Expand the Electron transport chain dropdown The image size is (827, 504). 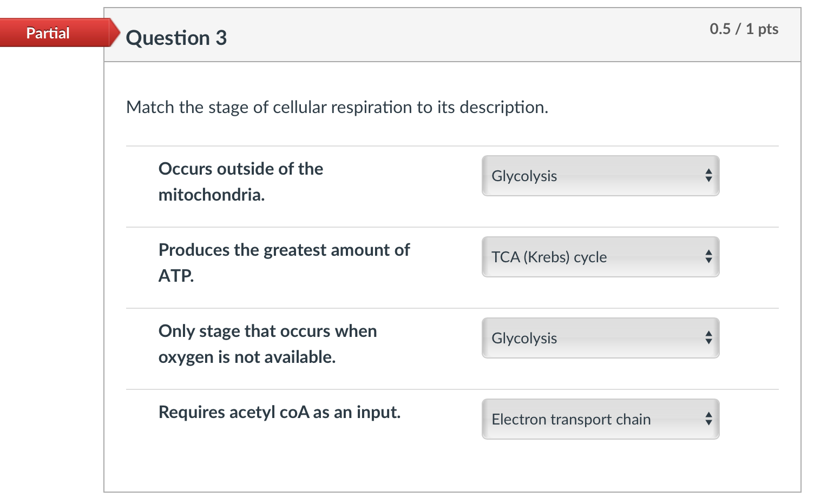600,419
